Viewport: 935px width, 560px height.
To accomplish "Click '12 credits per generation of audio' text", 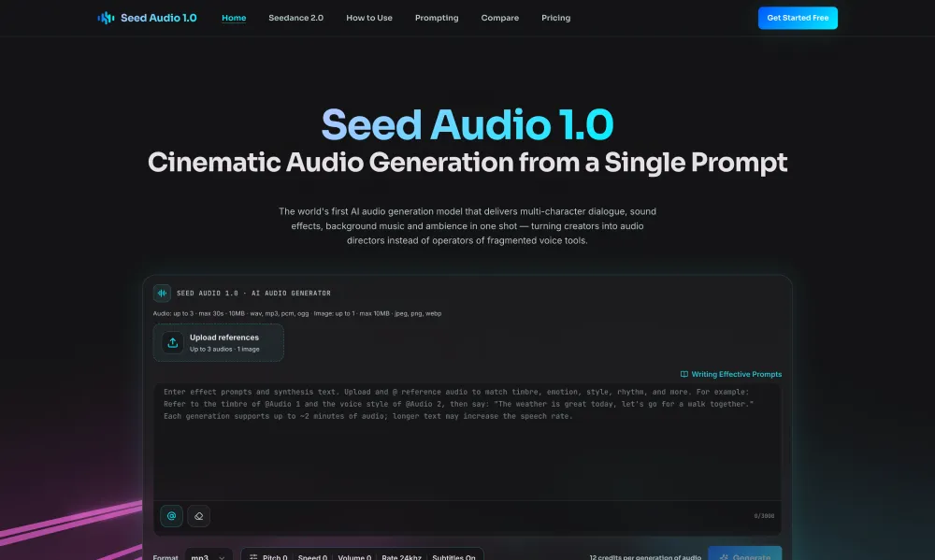I will click(x=645, y=557).
